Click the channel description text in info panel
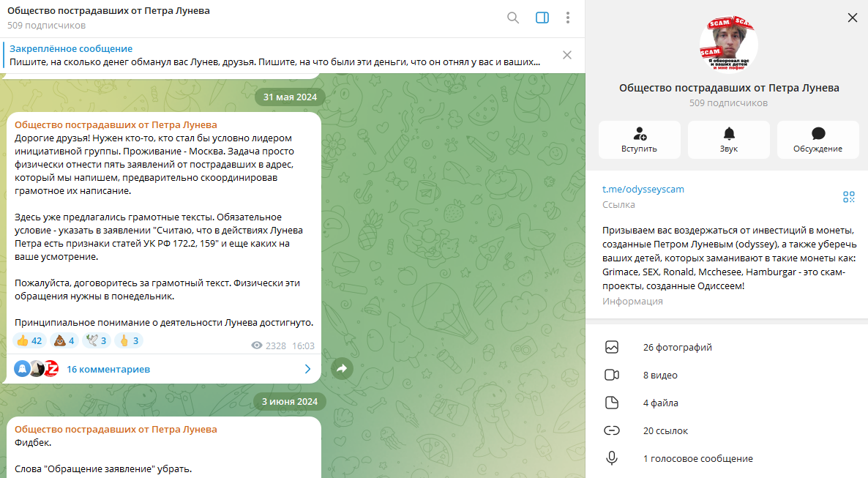The height and width of the screenshot is (478, 868). click(729, 258)
